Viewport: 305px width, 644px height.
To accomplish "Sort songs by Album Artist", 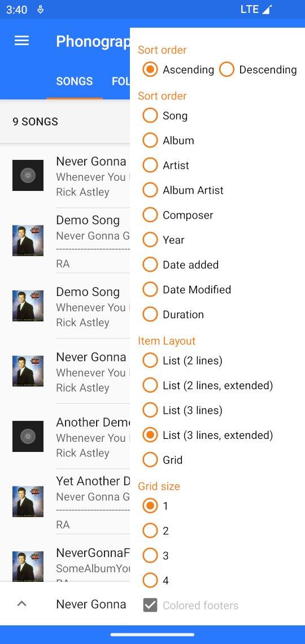I will click(x=183, y=190).
